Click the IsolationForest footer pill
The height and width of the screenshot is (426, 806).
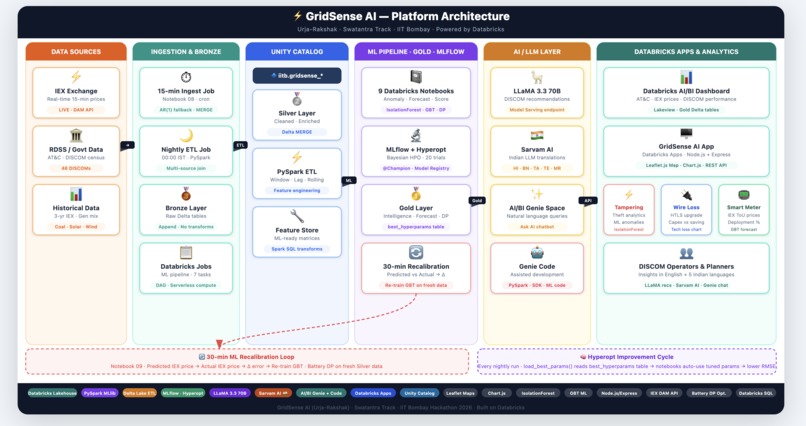(x=538, y=393)
